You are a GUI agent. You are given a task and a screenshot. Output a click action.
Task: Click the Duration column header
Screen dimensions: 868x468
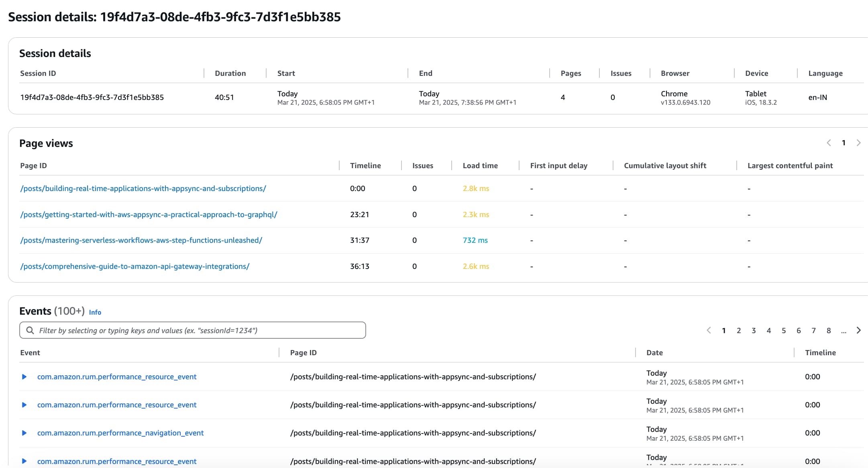230,73
